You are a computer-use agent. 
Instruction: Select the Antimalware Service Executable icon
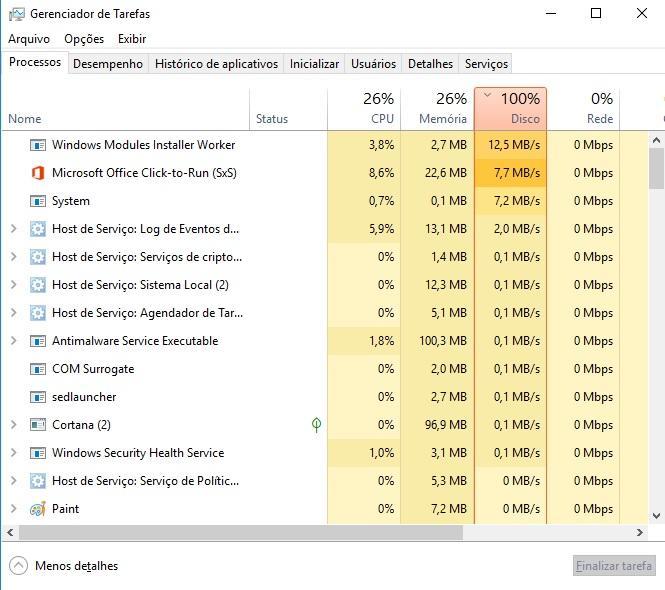click(38, 341)
